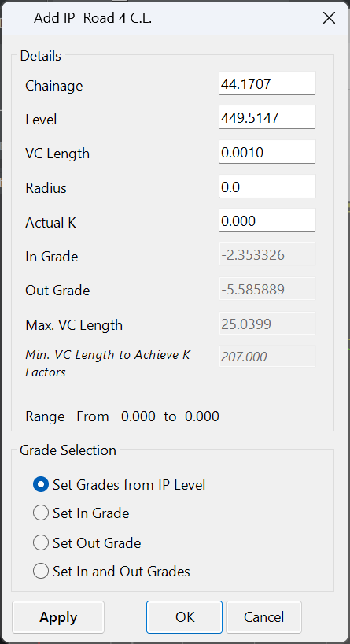Image resolution: width=350 pixels, height=644 pixels.
Task: Click the disabled Out Grade field
Action: coord(267,289)
